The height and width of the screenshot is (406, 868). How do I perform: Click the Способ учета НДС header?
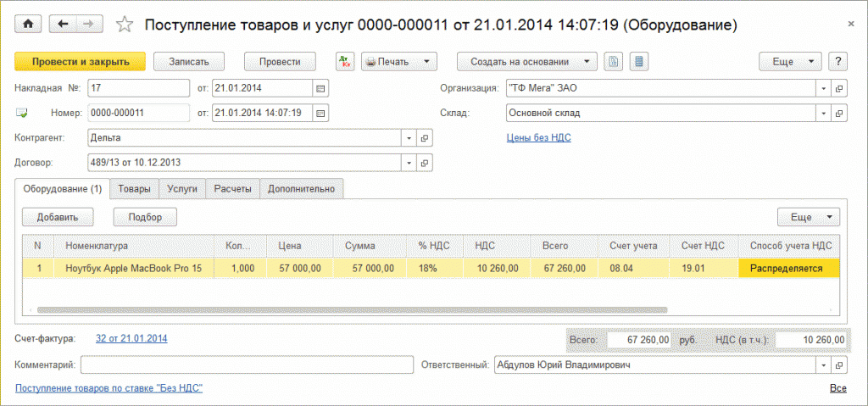[789, 245]
